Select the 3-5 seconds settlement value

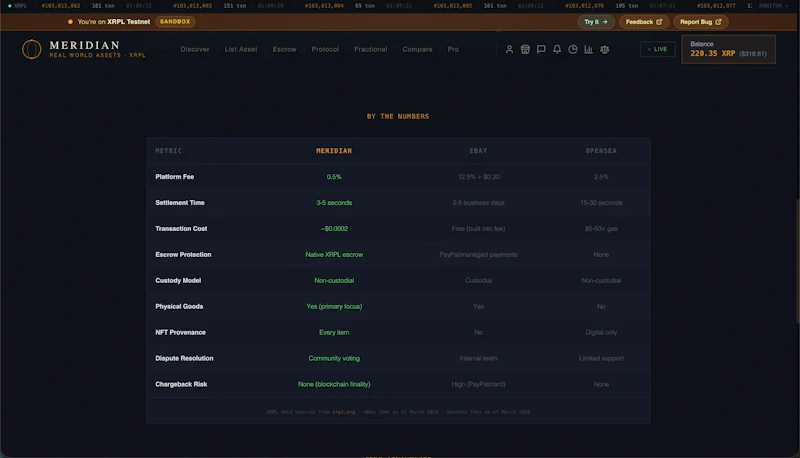pyautogui.click(x=334, y=203)
